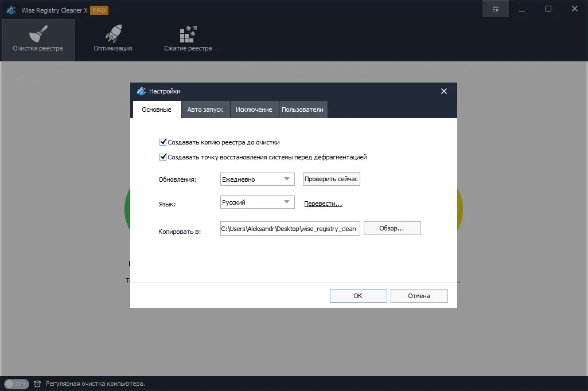Click the Язык: label

click(x=167, y=204)
